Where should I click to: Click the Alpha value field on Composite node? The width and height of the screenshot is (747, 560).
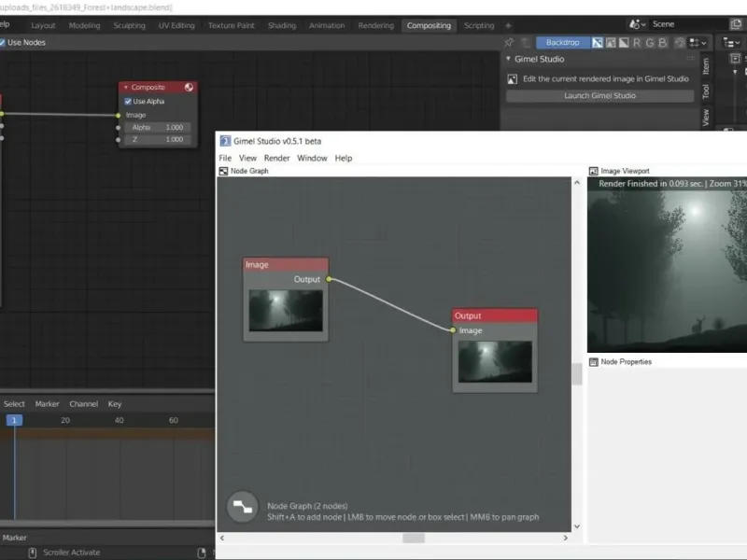point(158,127)
